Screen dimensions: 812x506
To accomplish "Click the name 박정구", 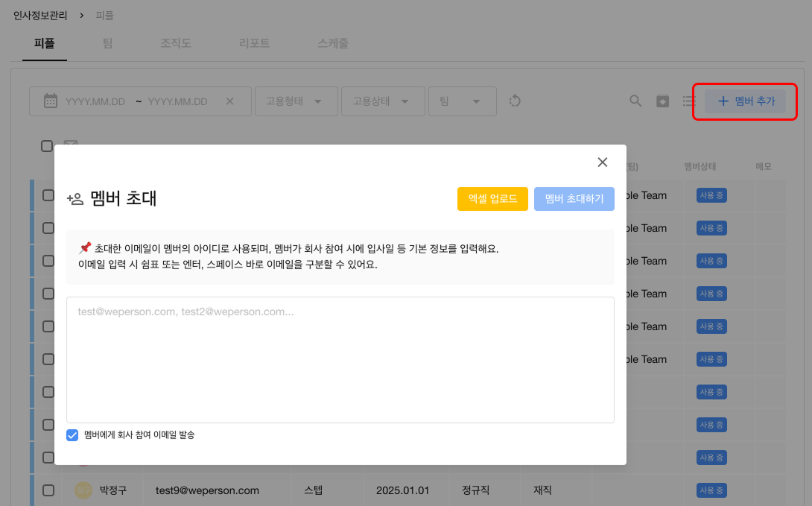I will pyautogui.click(x=113, y=490).
